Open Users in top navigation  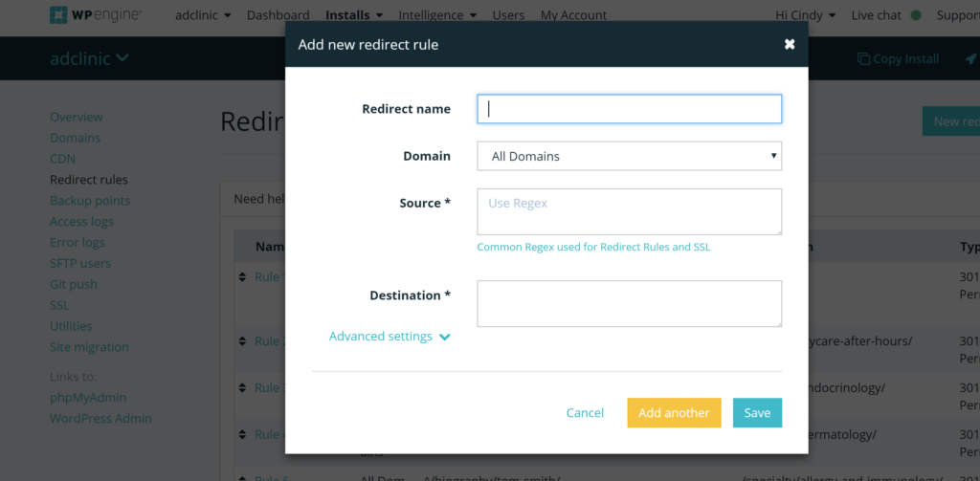(508, 15)
